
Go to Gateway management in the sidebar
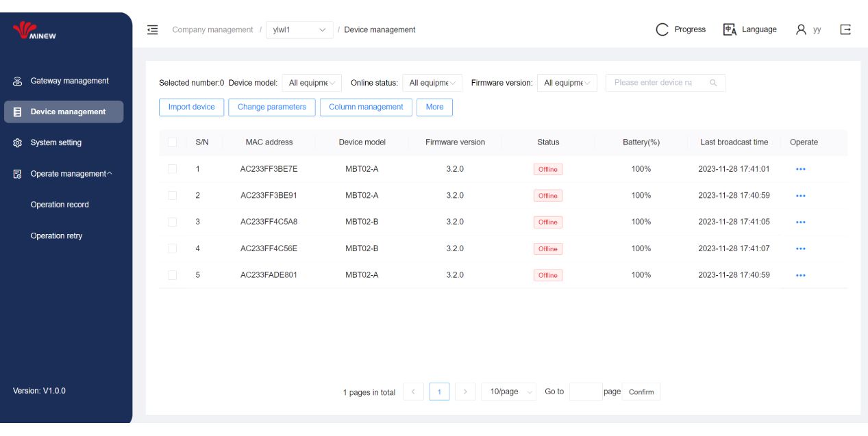pyautogui.click(x=69, y=81)
